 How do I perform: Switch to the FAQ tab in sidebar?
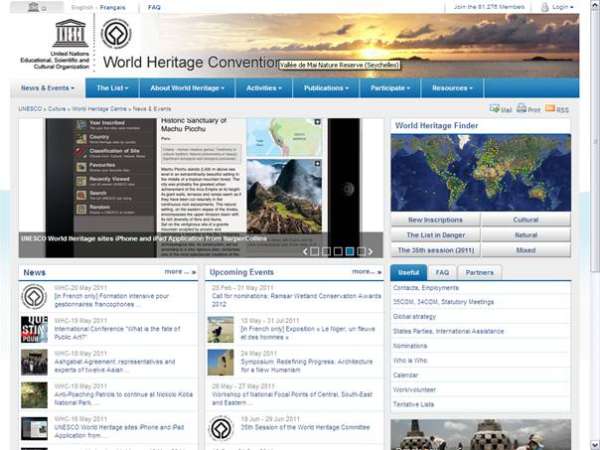[x=442, y=272]
